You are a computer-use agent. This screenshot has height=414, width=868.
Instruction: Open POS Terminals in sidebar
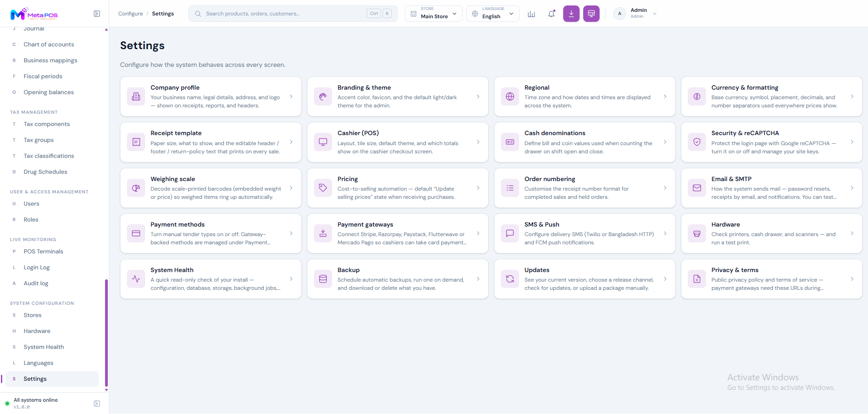point(52,252)
